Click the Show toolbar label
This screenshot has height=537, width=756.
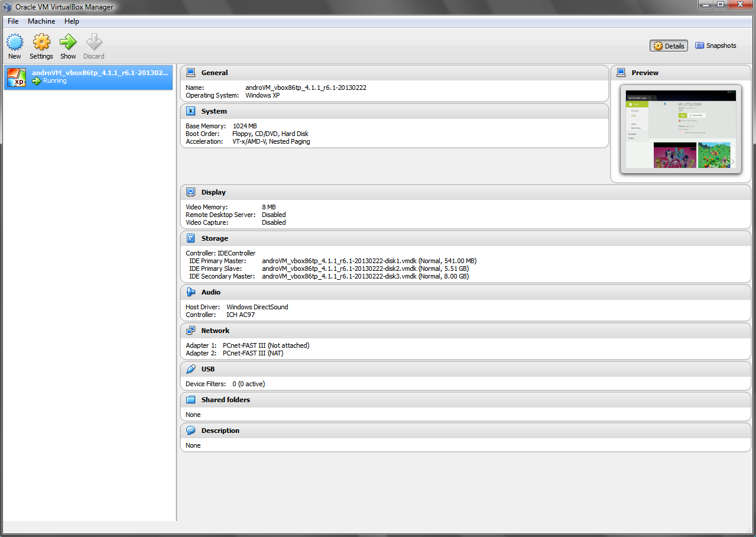[x=68, y=56]
